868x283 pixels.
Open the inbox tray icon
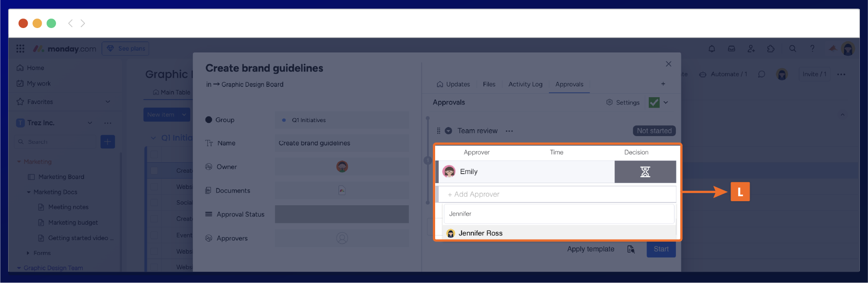(732, 49)
